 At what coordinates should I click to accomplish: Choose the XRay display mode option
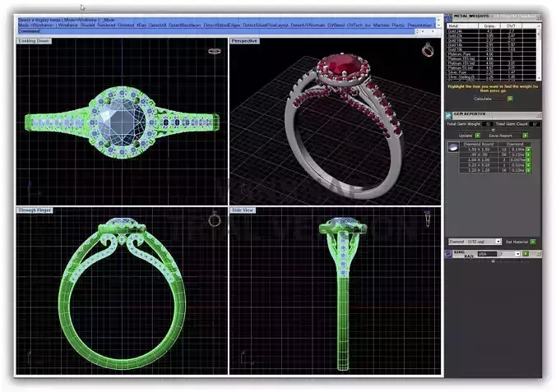tap(141, 25)
